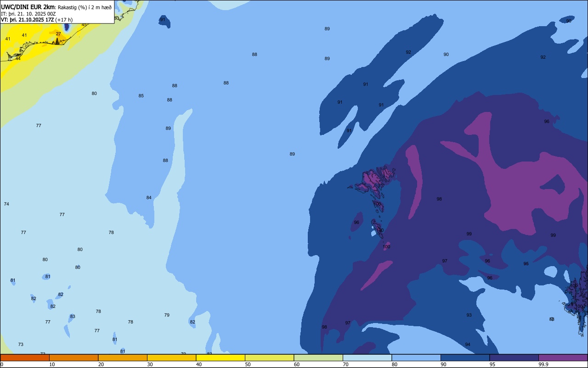Select the humidity value 93
The width and height of the screenshot is (588, 368).
[x=469, y=315]
